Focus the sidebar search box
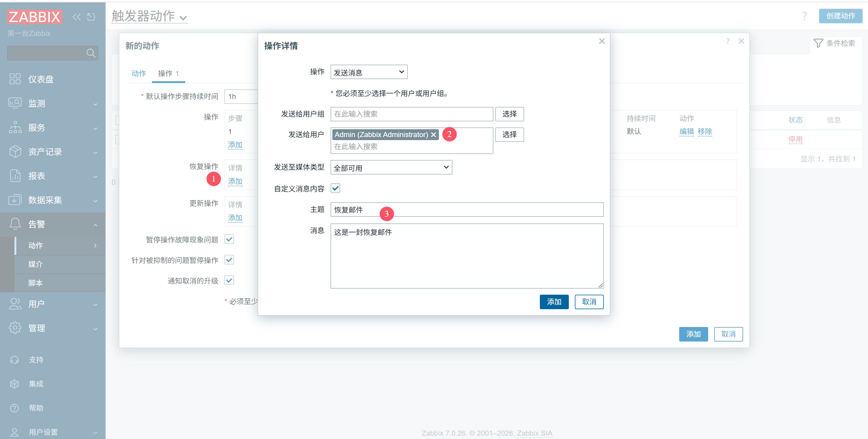The height and width of the screenshot is (439, 868). [52, 53]
